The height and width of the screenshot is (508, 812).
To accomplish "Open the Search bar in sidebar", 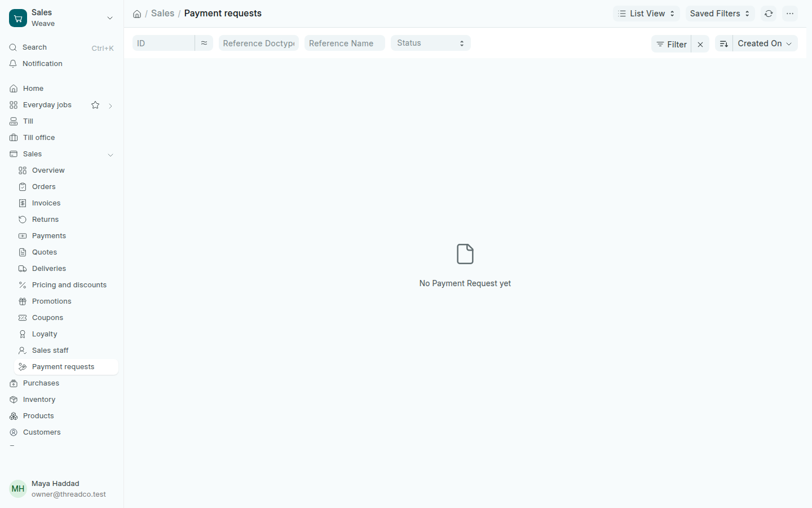I will tap(62, 47).
